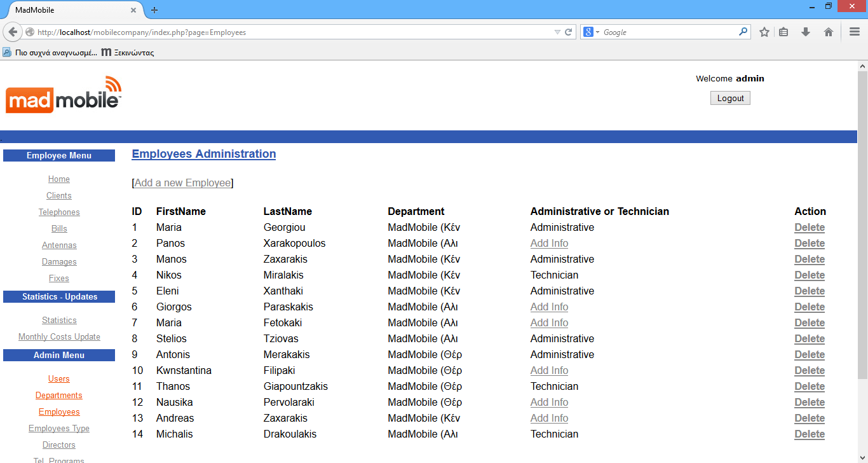
Task: View the Statistics page
Action: 59,321
